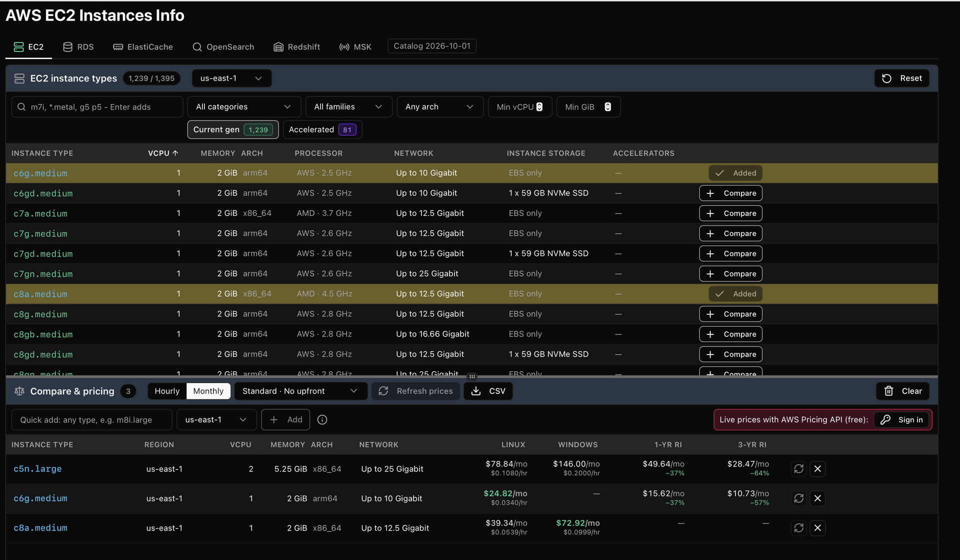960x560 pixels.
Task: Switch pricing to Hourly
Action: [x=167, y=391]
